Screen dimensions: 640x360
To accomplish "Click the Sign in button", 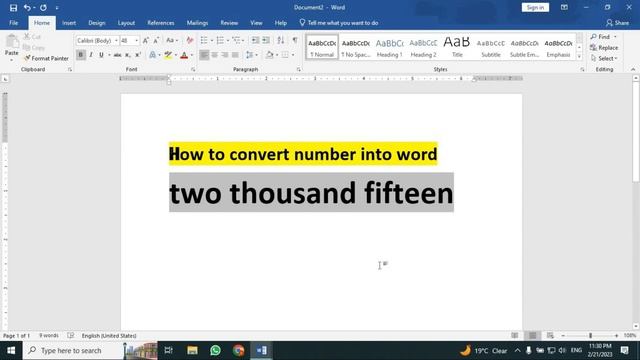I will click(535, 7).
